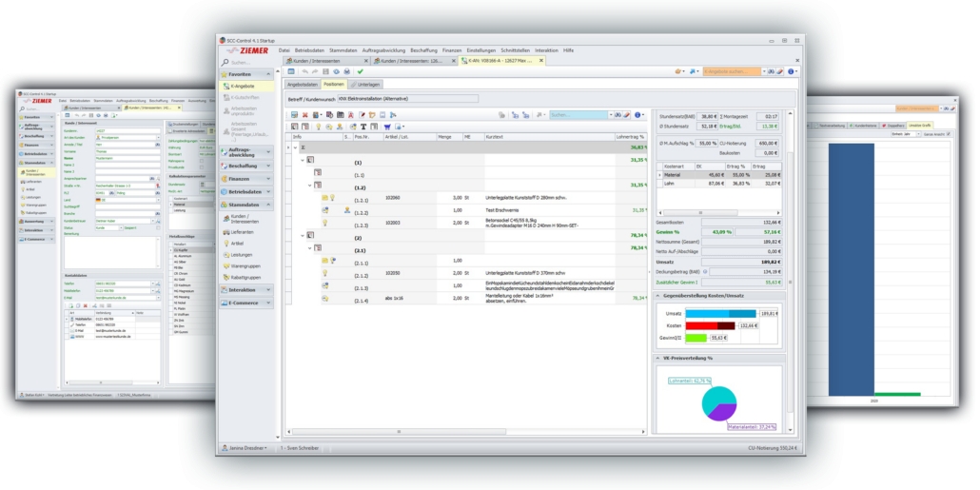Screen dimensions: 980x490
Task: Click the save disk icon in top toolbar
Action: pos(325,71)
